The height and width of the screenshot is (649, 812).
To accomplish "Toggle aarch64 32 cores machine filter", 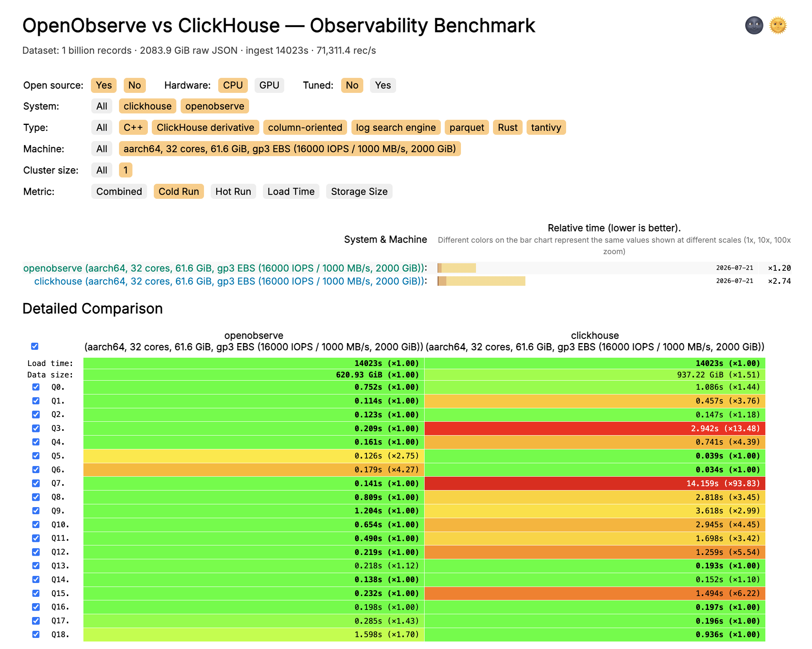I will coord(289,149).
